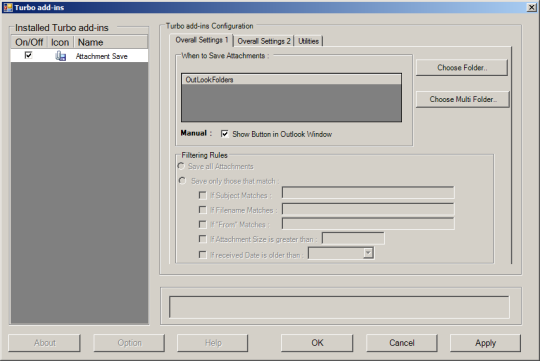Select the Attachment Save row name
This screenshot has height=361, width=540.
coord(102,56)
